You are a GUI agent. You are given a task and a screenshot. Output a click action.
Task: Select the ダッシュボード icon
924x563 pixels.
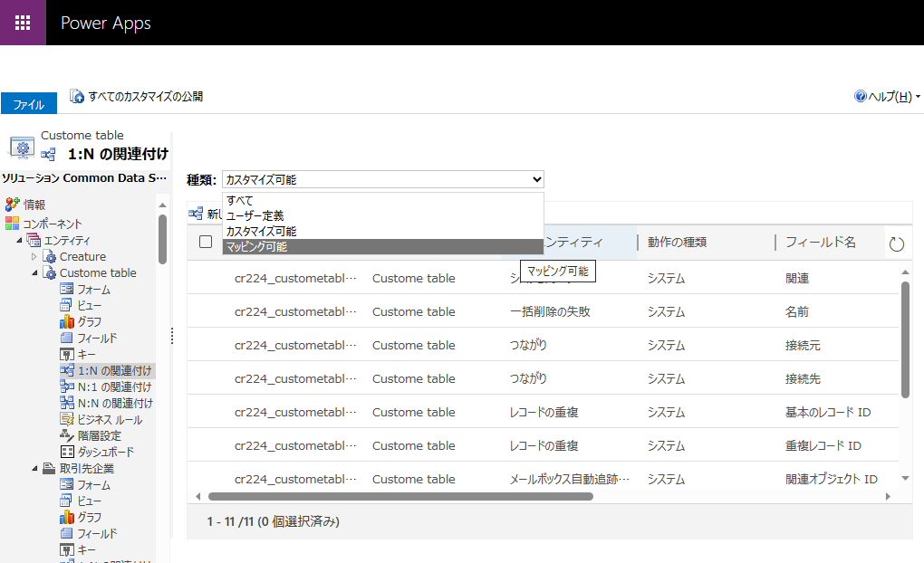click(x=67, y=452)
